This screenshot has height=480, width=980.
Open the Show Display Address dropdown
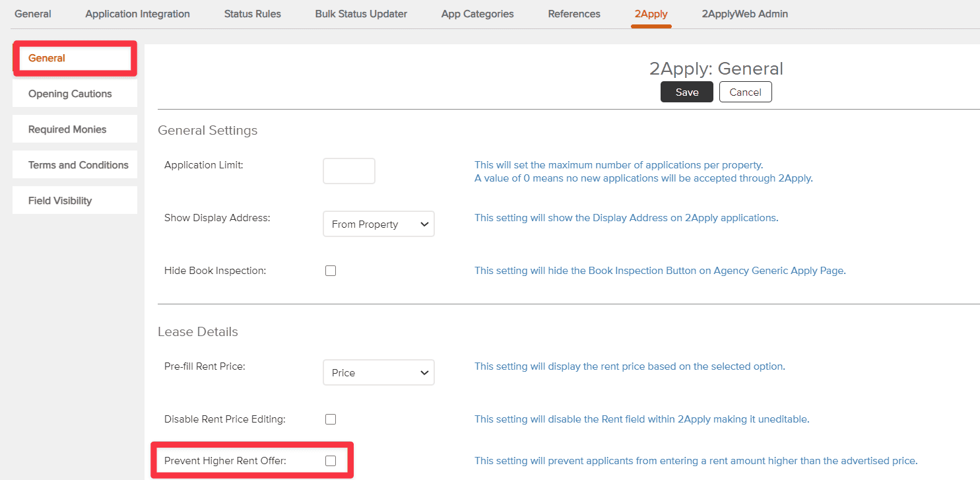pyautogui.click(x=379, y=224)
